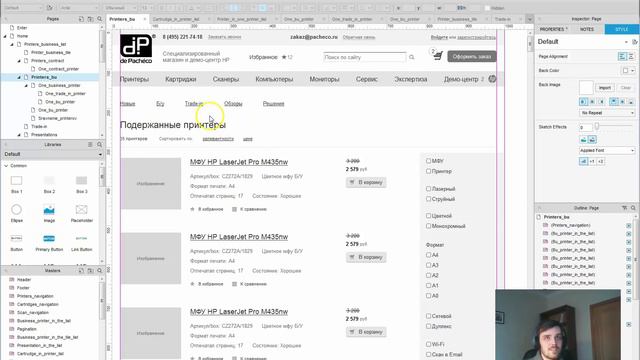The image size is (640, 360).
Task: Add a new page in Pages panel
Action: (81, 19)
